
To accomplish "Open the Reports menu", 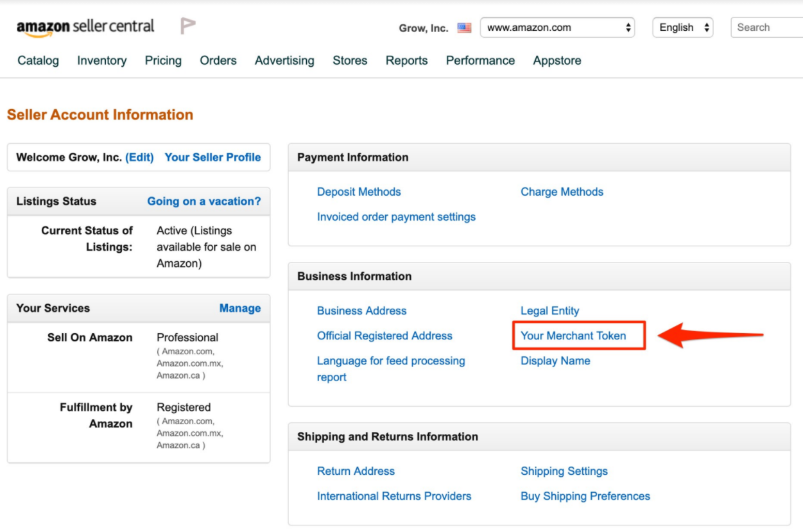I will pos(406,60).
